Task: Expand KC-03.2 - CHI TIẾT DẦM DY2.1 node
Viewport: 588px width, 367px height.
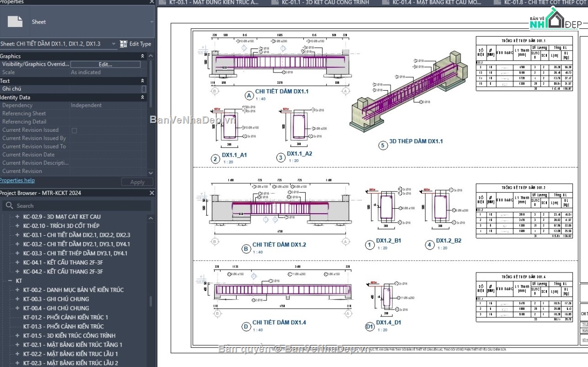Action: coord(18,244)
